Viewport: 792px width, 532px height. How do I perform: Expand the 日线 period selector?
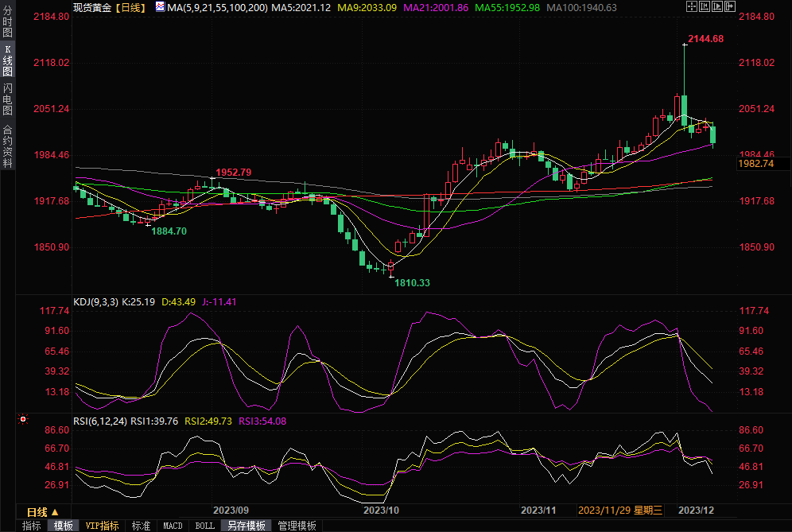tap(42, 511)
